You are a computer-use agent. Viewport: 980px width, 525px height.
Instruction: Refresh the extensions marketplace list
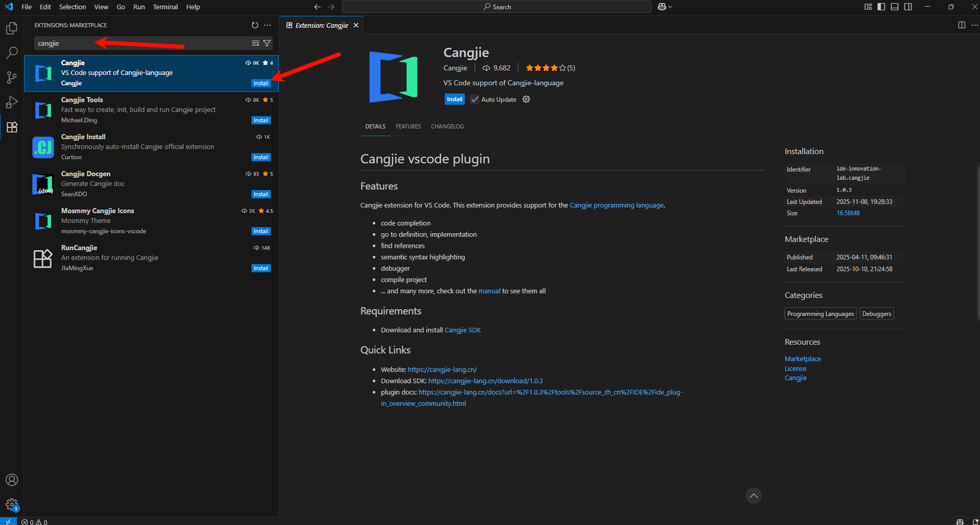(x=255, y=25)
